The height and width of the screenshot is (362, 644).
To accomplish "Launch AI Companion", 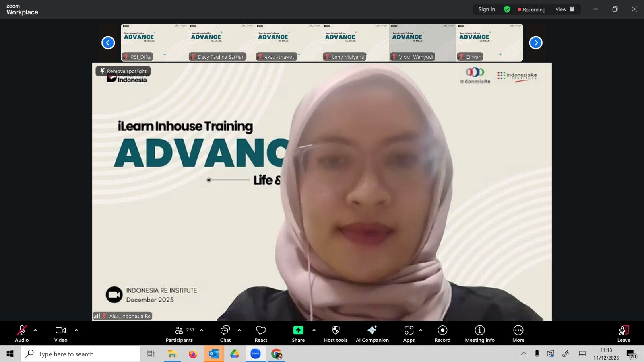I will tap(372, 333).
